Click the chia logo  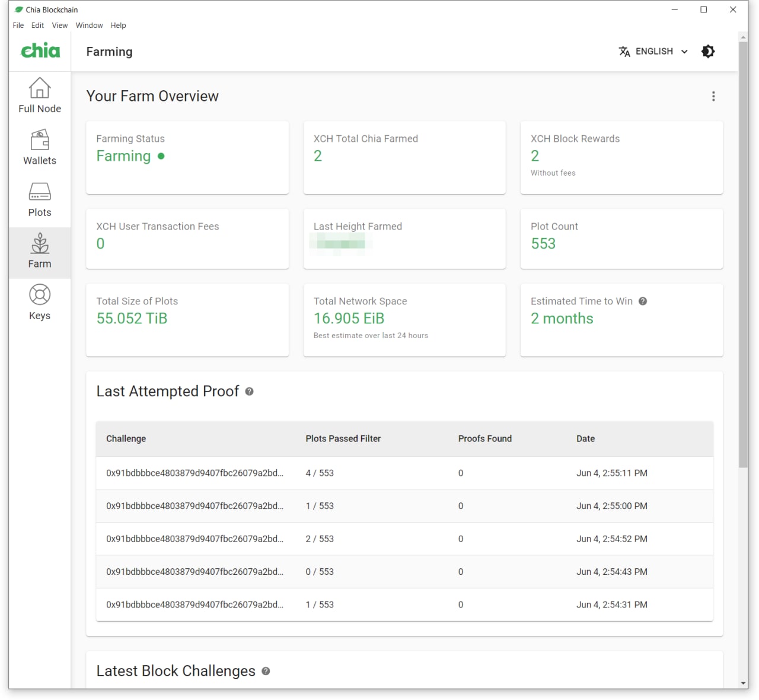click(40, 50)
